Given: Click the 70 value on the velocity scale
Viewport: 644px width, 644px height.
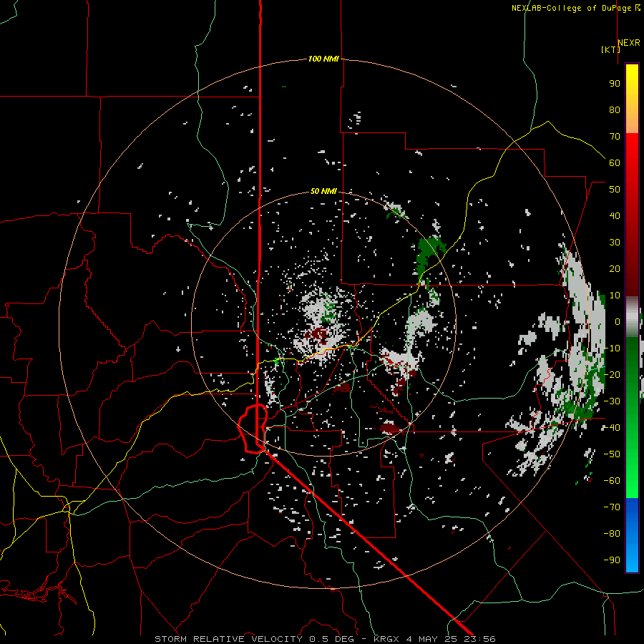Looking at the screenshot, I should coord(615,137).
